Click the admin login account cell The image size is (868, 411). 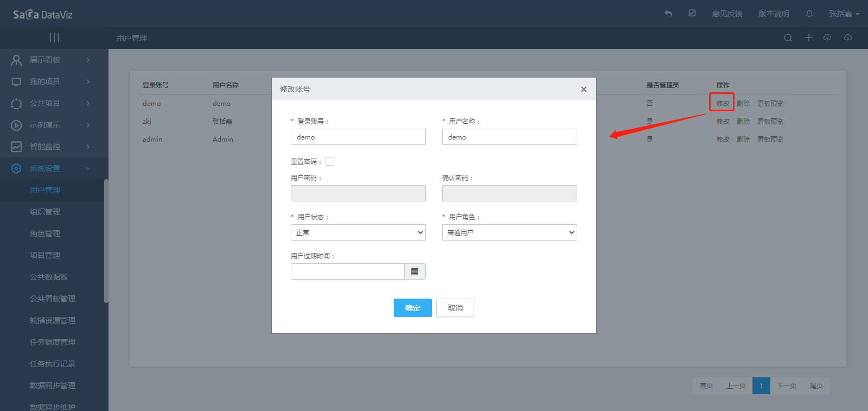(x=152, y=139)
